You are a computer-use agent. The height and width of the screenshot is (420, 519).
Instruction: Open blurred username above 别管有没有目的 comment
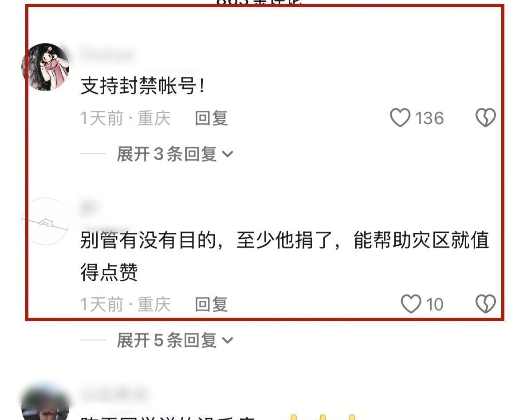89,207
